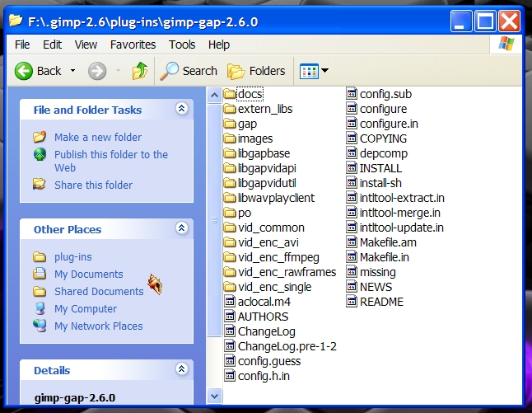Open the Help menu

[219, 45]
